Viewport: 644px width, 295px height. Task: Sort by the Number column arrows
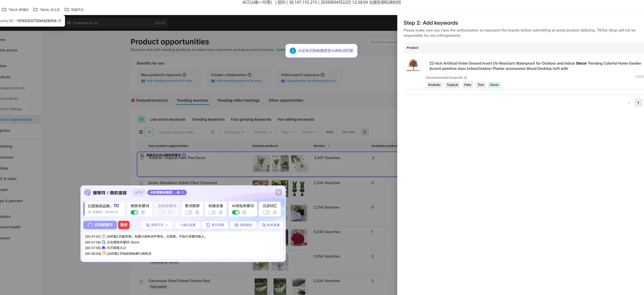point(328,146)
